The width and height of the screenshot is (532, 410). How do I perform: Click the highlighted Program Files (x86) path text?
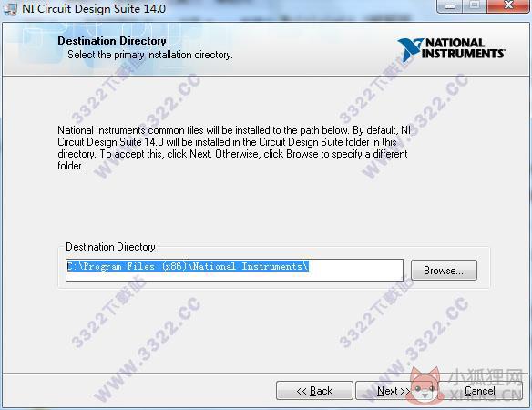188,266
